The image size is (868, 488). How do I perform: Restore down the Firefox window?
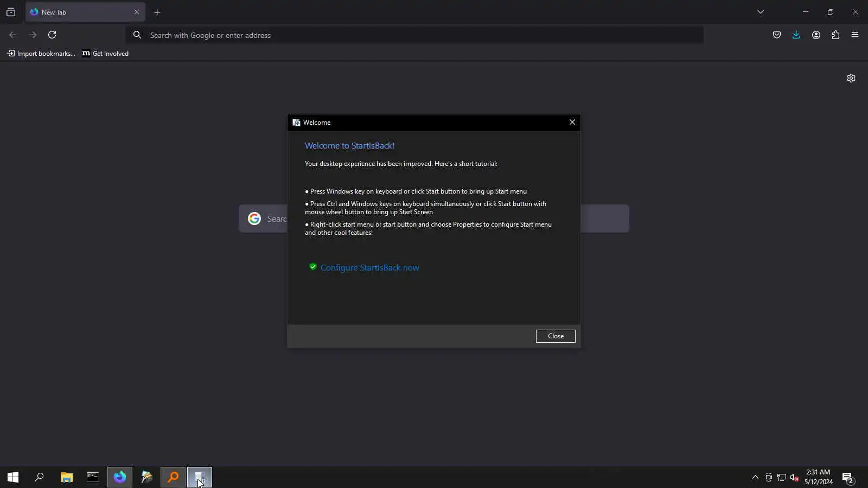(831, 12)
